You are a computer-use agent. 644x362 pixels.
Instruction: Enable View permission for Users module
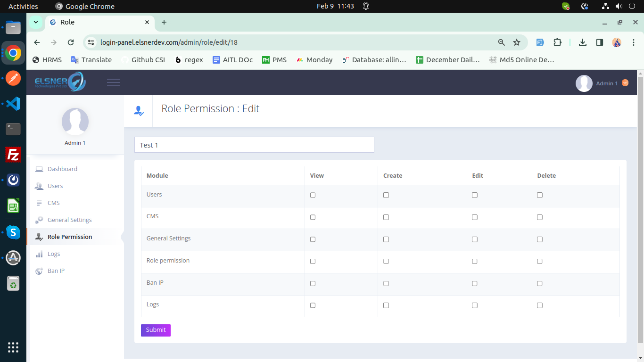[x=313, y=195]
